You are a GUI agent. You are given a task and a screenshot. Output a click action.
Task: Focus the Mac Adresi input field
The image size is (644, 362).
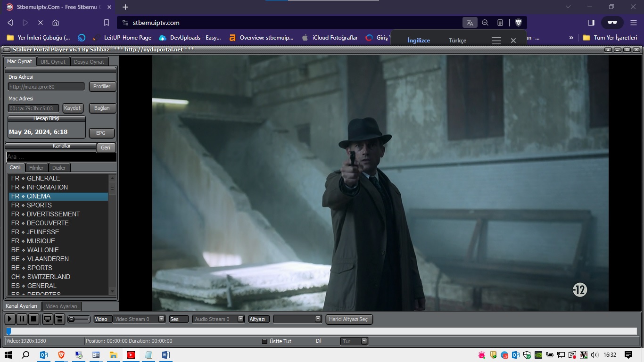33,108
